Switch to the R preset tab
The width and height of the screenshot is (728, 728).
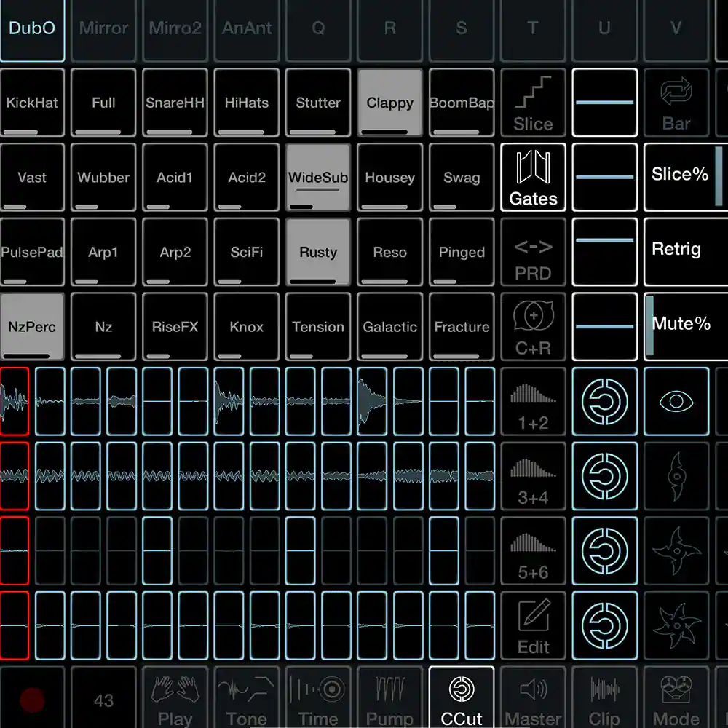point(389,29)
